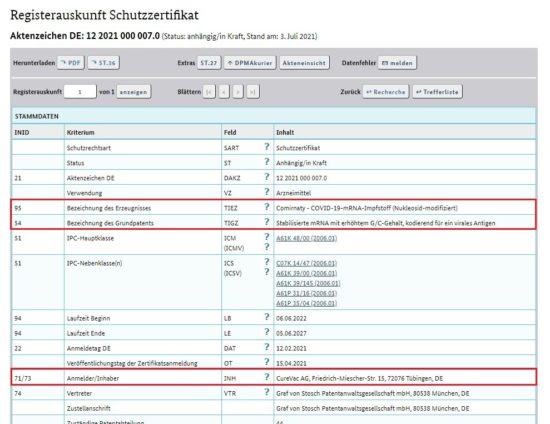Click the anzeigen button
The height and width of the screenshot is (424, 550).
click(x=134, y=92)
